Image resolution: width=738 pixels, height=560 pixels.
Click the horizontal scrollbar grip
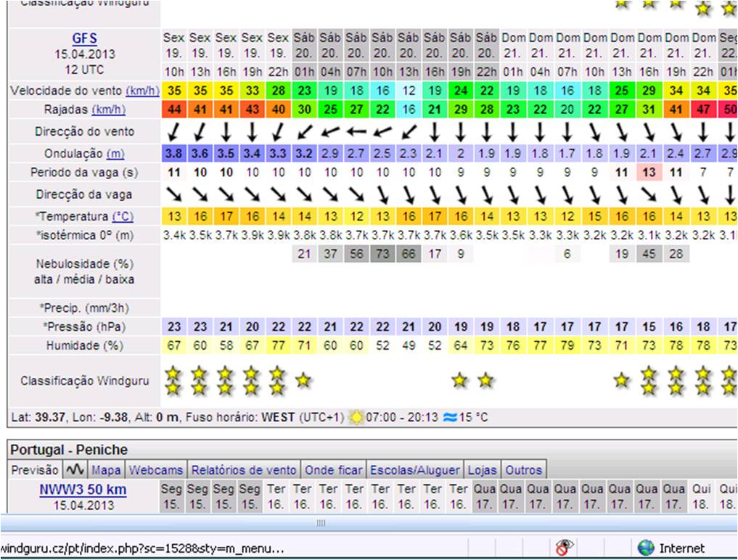tap(321, 523)
